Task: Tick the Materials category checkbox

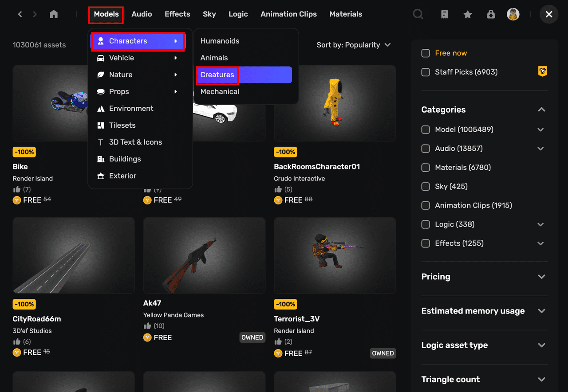Action: pyautogui.click(x=426, y=168)
